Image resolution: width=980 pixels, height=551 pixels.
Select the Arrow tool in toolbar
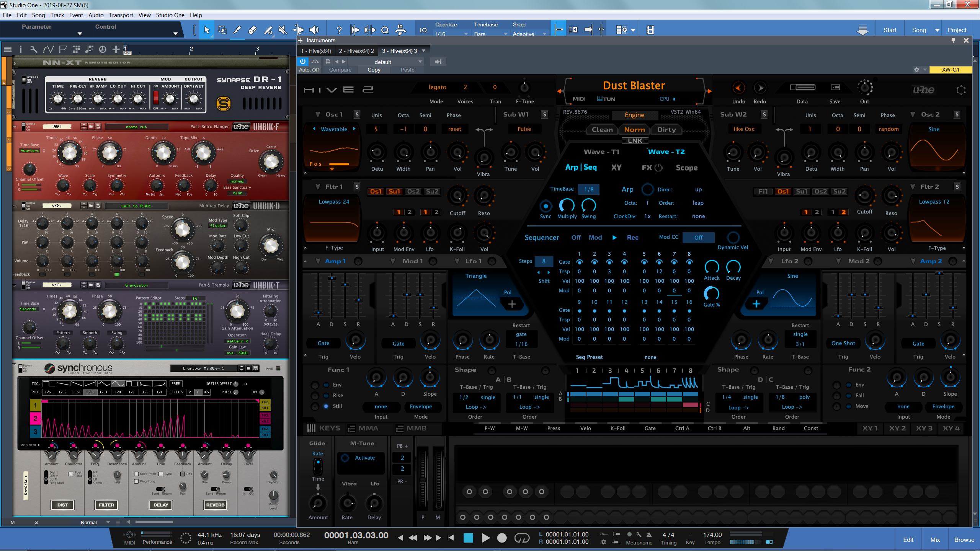coord(207,30)
